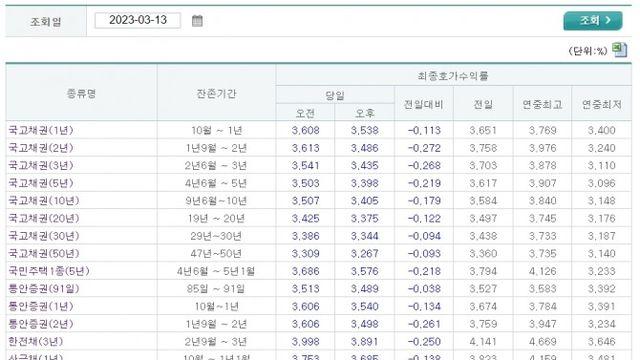Click change value -0,268 for 국고채권(3년)
This screenshot has height=360, width=640.
424,165
